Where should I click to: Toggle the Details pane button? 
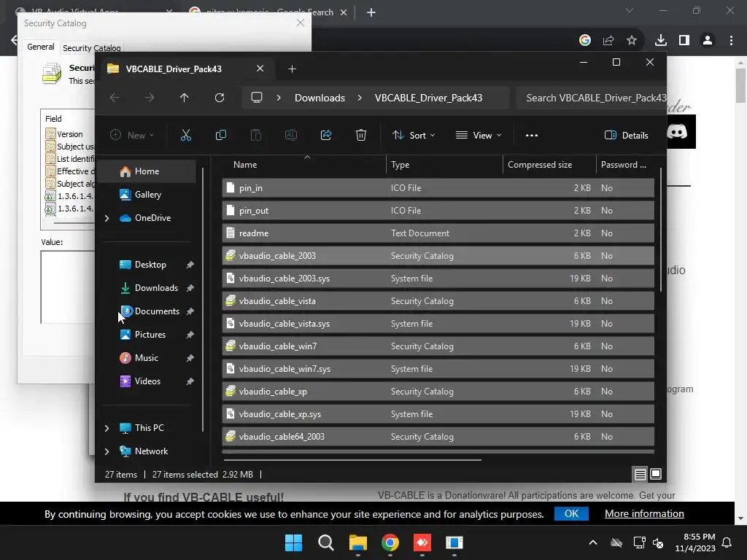(x=626, y=135)
